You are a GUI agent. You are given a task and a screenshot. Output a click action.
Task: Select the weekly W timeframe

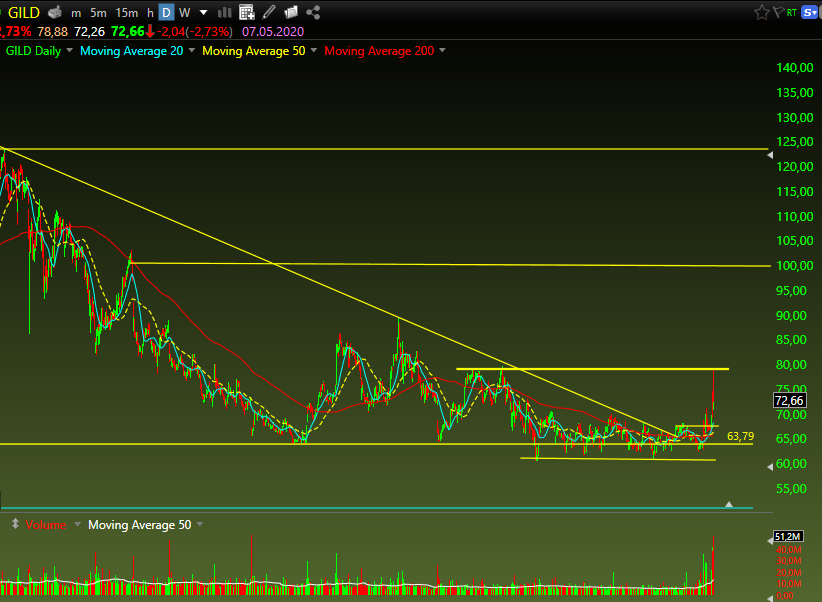[184, 13]
